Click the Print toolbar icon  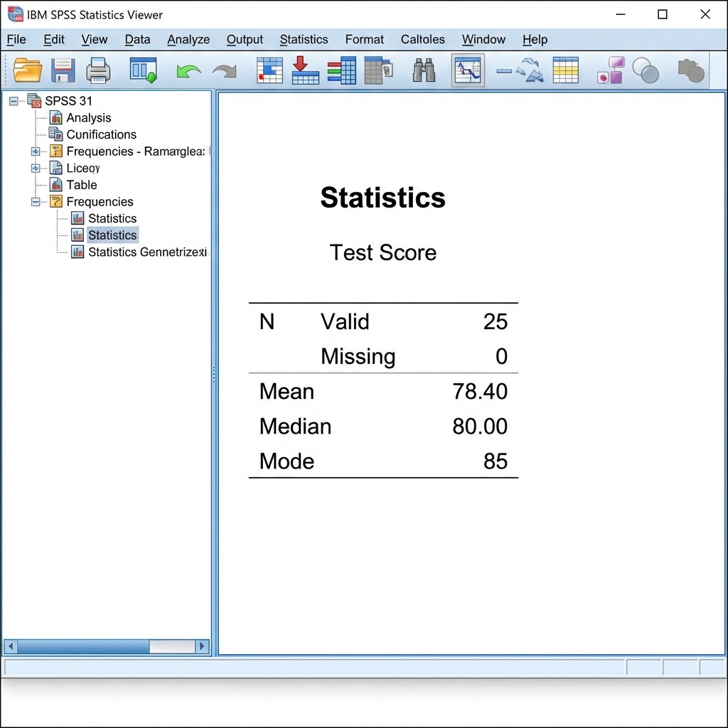click(98, 70)
